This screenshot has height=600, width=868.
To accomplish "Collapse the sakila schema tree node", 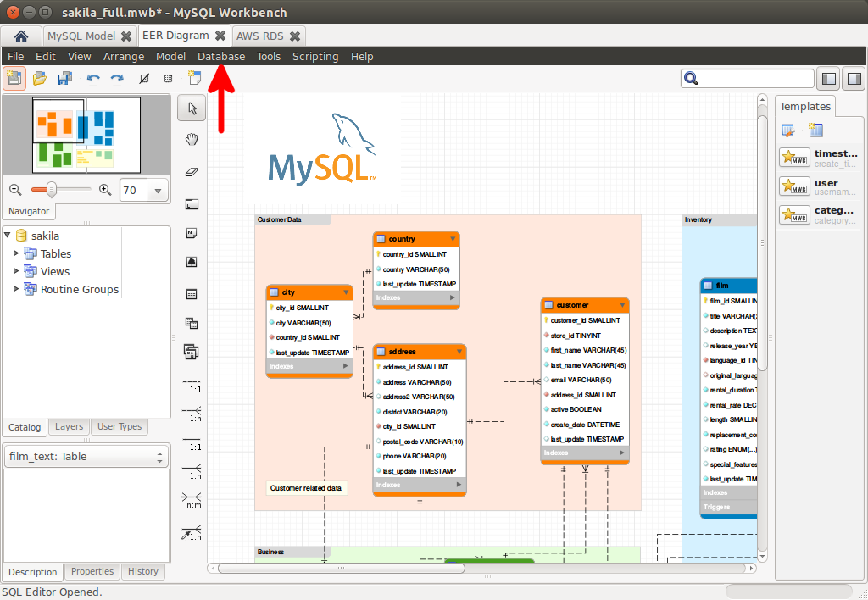I will click(x=7, y=236).
